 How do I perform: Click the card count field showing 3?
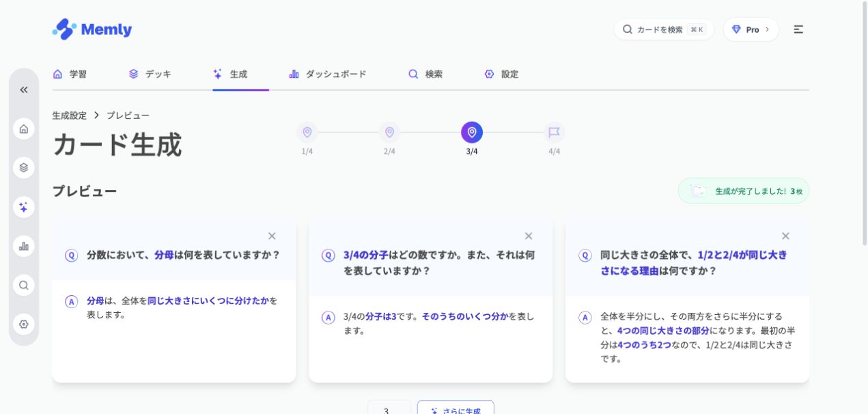pyautogui.click(x=389, y=407)
